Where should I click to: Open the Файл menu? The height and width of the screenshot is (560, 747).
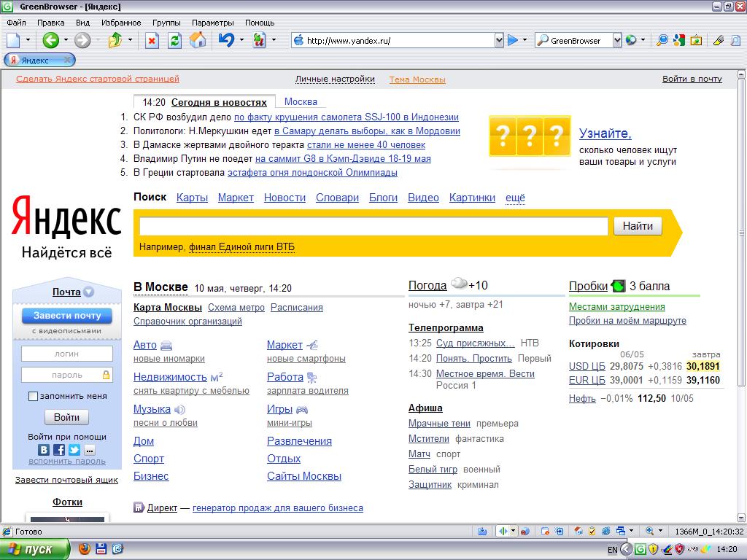16,23
